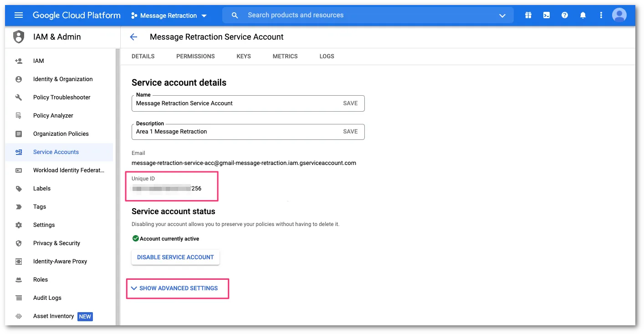644x334 pixels.
Task: Activate Cloud Shell from the top bar
Action: click(x=546, y=15)
